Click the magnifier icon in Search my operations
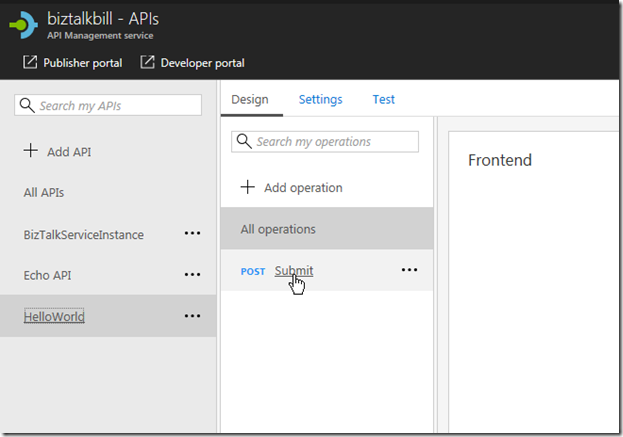 pos(244,141)
